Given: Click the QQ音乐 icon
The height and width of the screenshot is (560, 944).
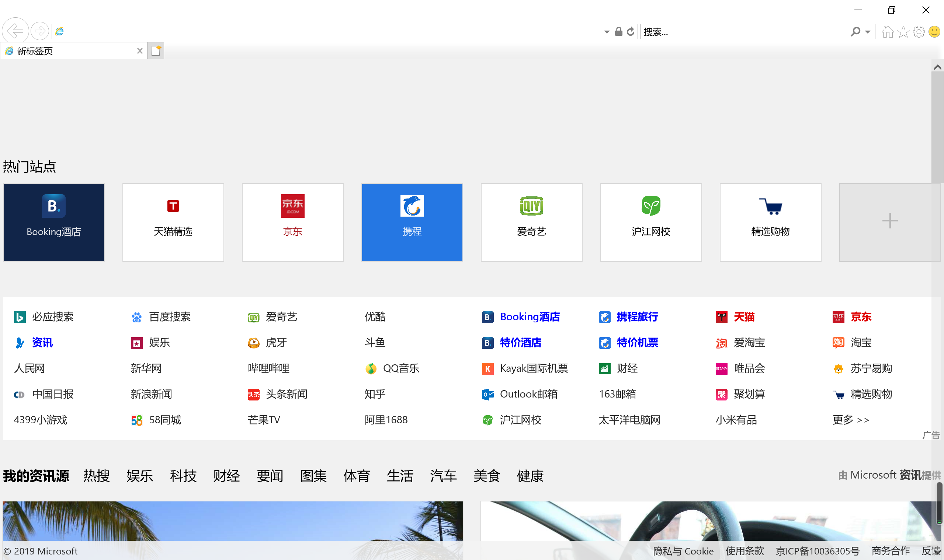Looking at the screenshot, I should pos(371,369).
